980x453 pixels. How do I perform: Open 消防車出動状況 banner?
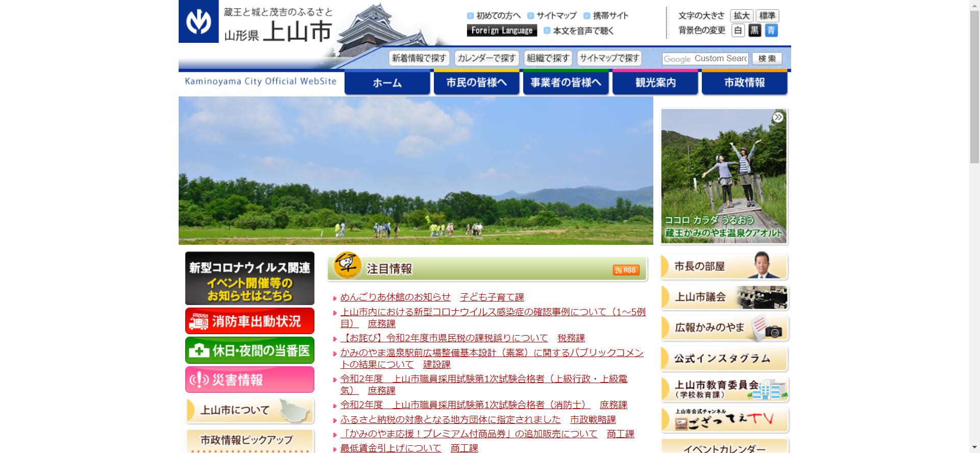point(250,321)
